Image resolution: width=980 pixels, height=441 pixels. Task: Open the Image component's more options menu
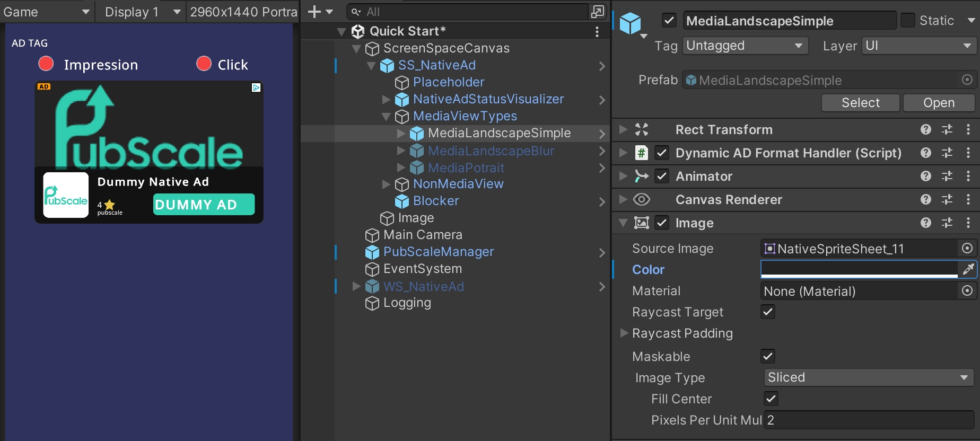tap(968, 223)
